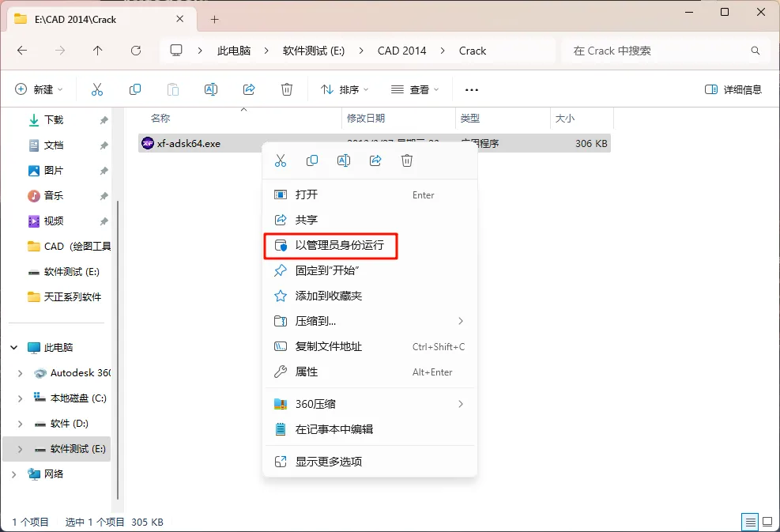This screenshot has width=780, height=532.
Task: Click the 软件测试 (E:) breadcrumb
Action: [314, 51]
